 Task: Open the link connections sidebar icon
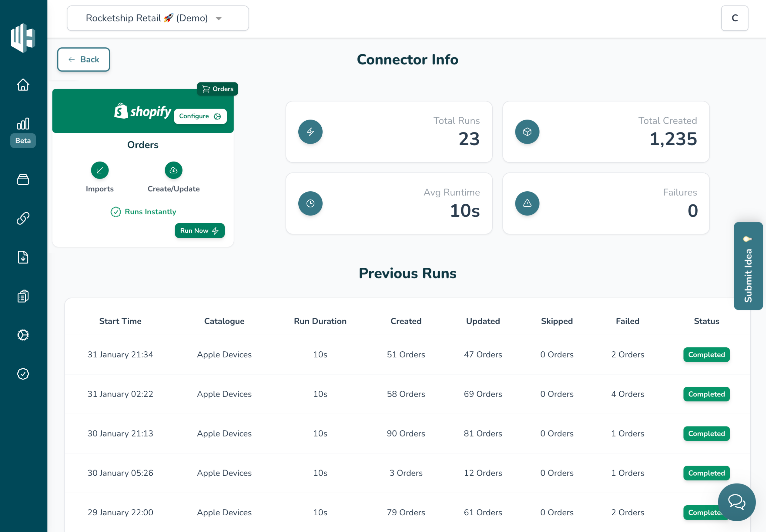pyautogui.click(x=23, y=219)
